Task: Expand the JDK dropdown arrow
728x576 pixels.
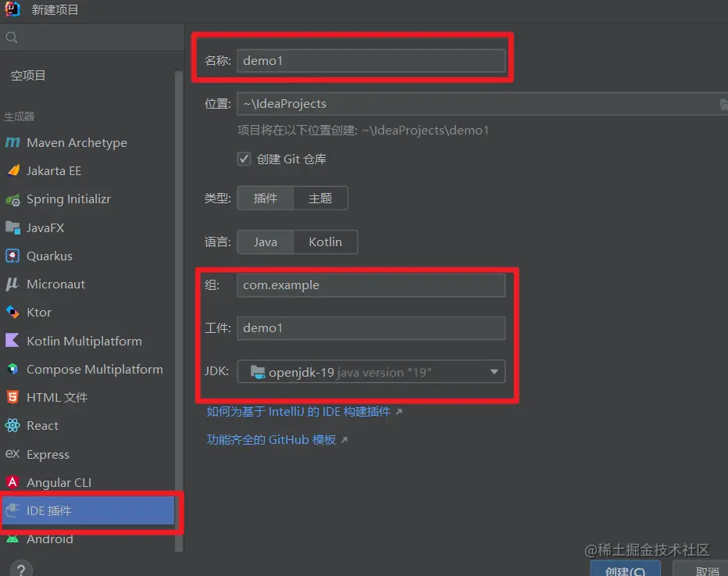Action: (494, 371)
